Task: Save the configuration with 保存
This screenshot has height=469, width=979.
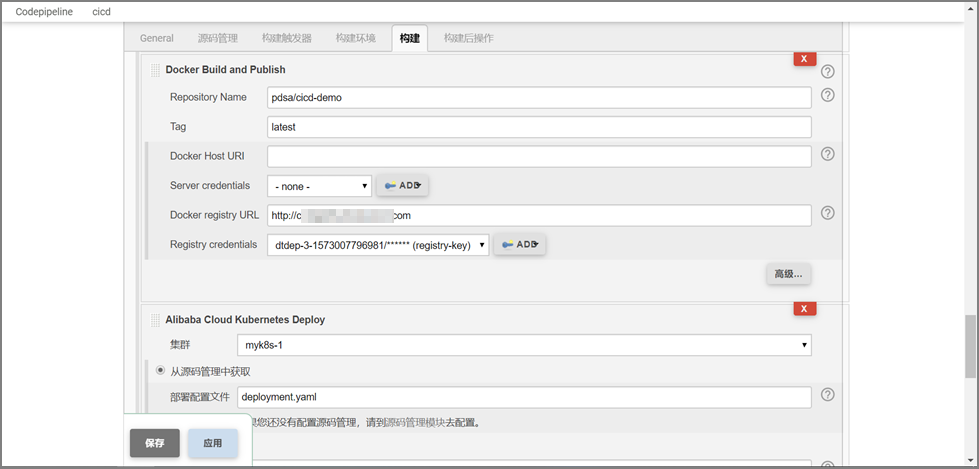Action: [155, 443]
